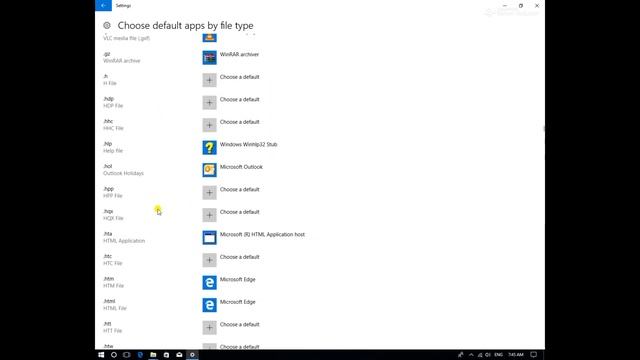This screenshot has width=640, height=360.
Task: Click the 'Outlook Holidays' description text
Action: [123, 173]
